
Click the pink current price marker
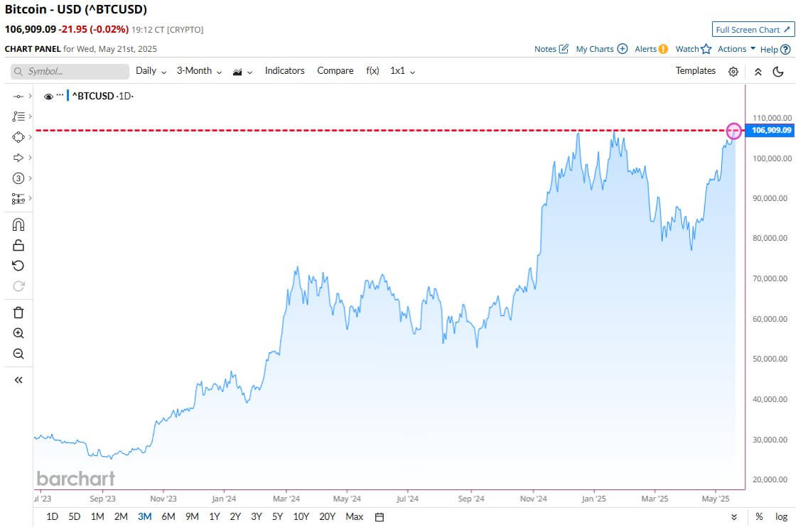pos(733,131)
